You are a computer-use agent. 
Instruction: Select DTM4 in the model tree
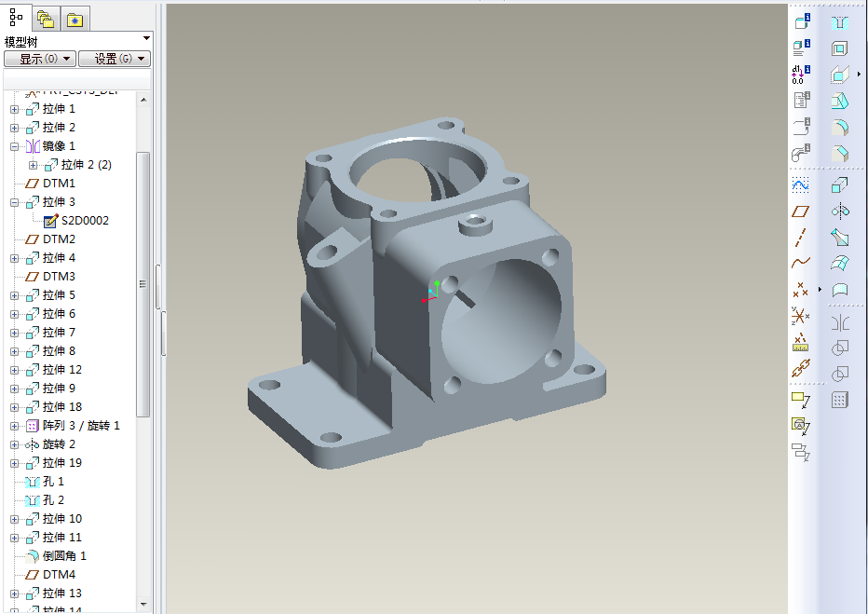[x=50, y=575]
